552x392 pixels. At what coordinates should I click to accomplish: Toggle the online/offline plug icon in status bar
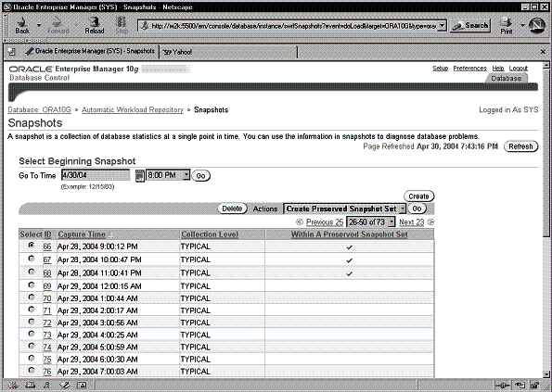(503, 385)
